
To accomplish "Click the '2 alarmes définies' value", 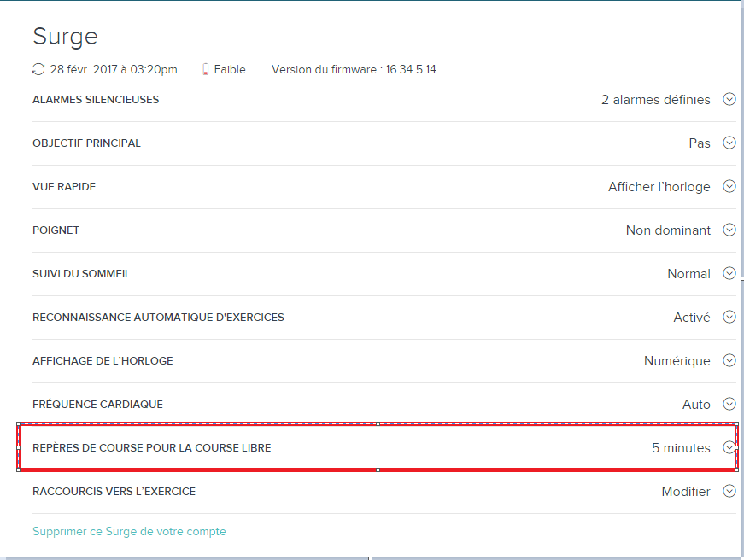I will (x=656, y=100).
